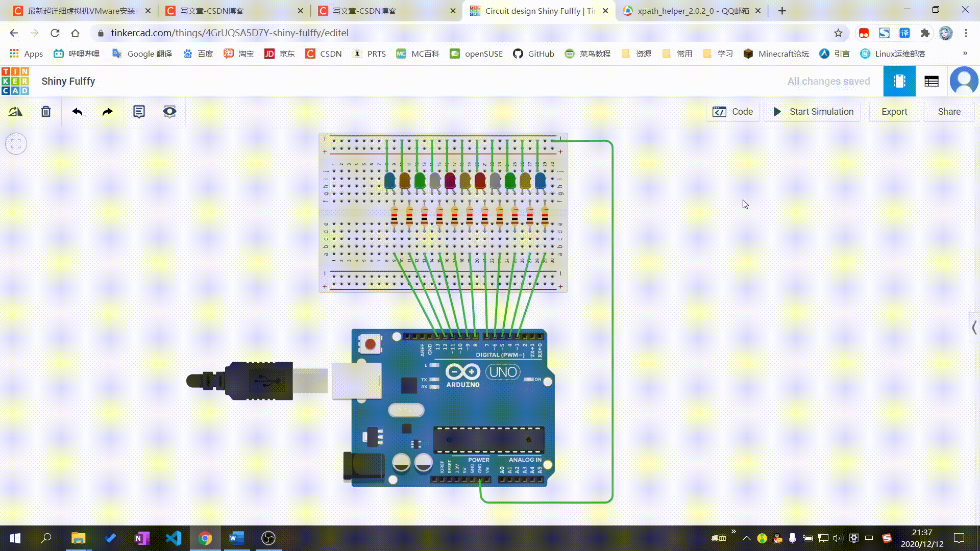The width and height of the screenshot is (980, 551).
Task: Open the notification center icon
Action: (x=959, y=538)
